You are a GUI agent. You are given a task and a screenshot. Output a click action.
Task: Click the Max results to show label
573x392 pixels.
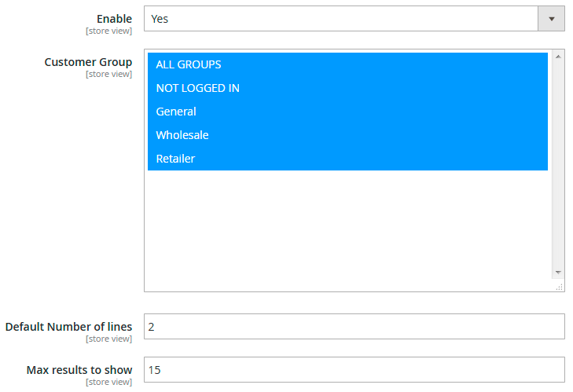tap(79, 369)
